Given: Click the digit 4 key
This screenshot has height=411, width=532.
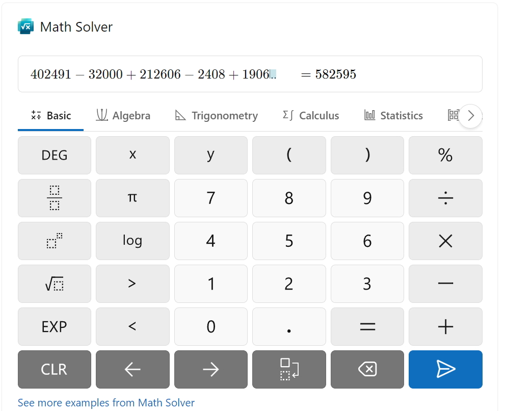Looking at the screenshot, I should point(210,241).
